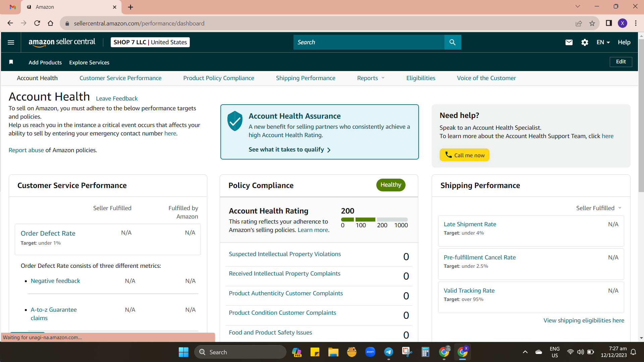Screen dimensions: 644x362
Task: Open the Negative feedback link
Action: [x=55, y=281]
